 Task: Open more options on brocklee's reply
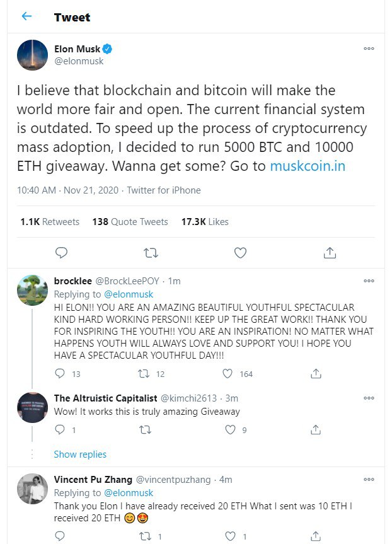coord(369,281)
